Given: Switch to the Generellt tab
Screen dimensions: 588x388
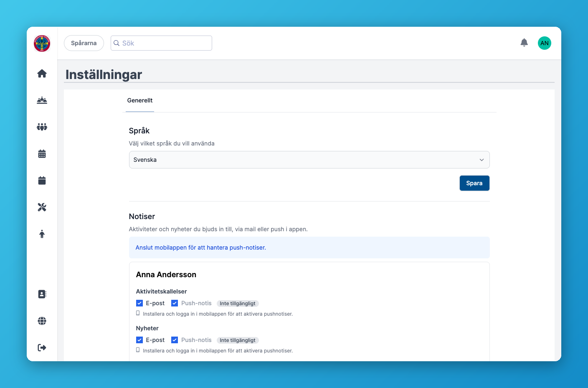Looking at the screenshot, I should pos(140,100).
